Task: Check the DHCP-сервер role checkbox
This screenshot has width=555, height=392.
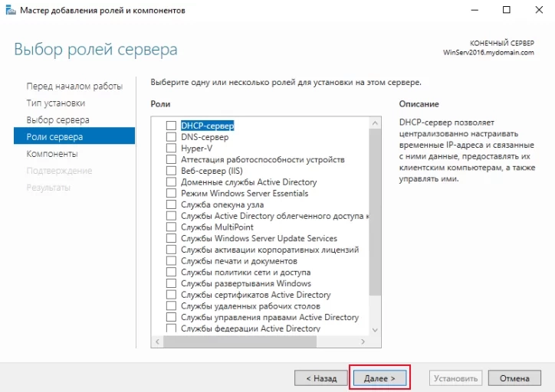Action: point(171,126)
